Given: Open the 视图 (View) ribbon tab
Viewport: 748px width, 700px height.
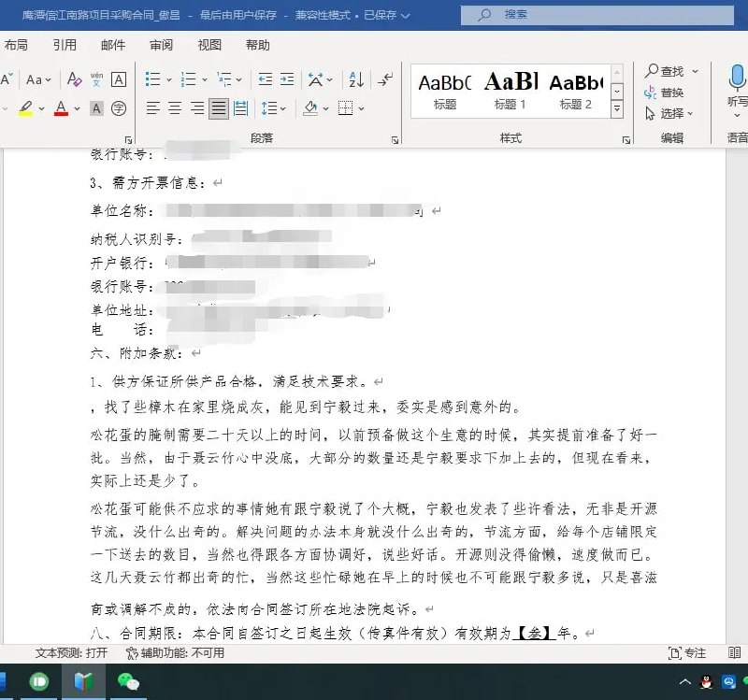Looking at the screenshot, I should (x=209, y=44).
